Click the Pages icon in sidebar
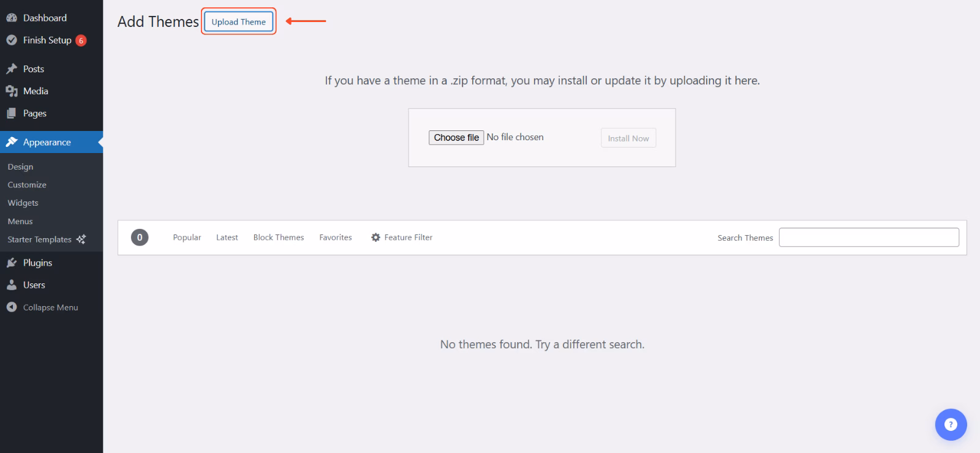This screenshot has height=453, width=980. (x=12, y=113)
